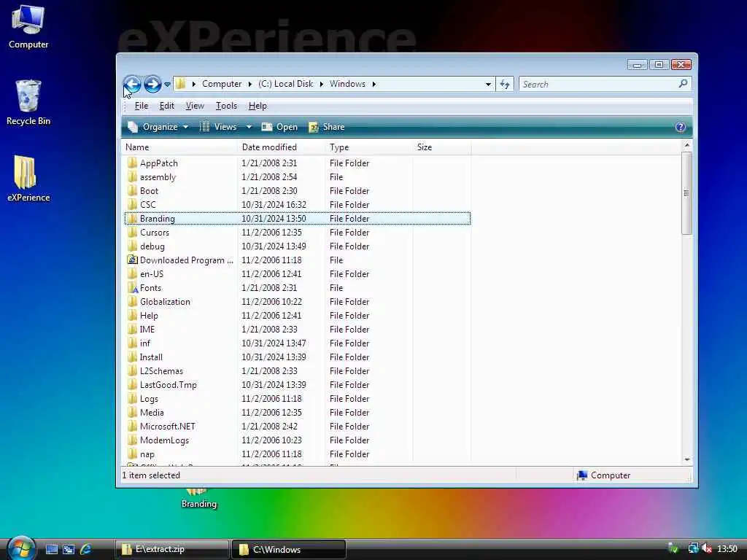
Task: Select the Help folder in the list
Action: (298, 315)
